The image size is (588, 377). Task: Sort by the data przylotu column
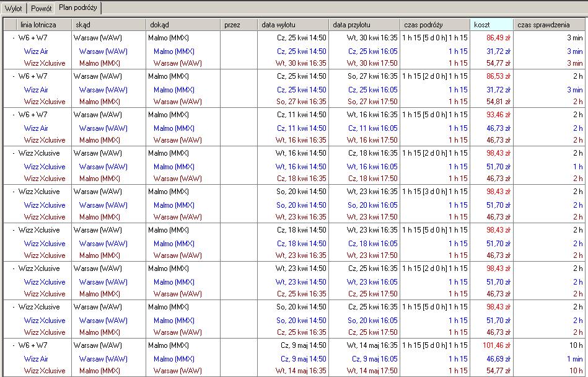(x=364, y=25)
